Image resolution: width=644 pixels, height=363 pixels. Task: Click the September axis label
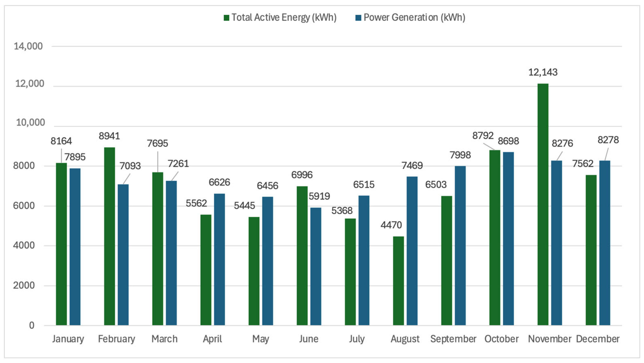point(453,340)
